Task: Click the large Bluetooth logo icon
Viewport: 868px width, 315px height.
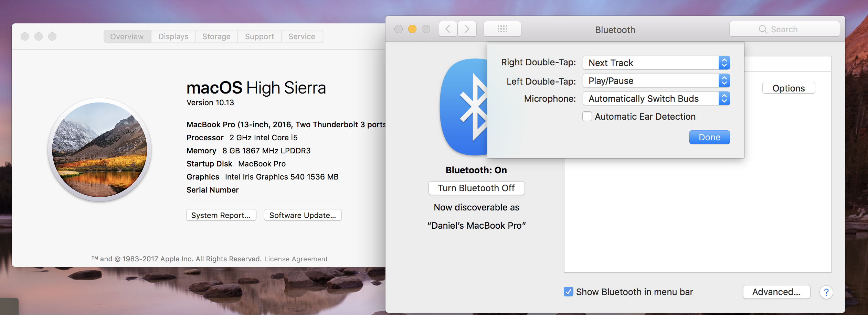Action: pos(464,107)
